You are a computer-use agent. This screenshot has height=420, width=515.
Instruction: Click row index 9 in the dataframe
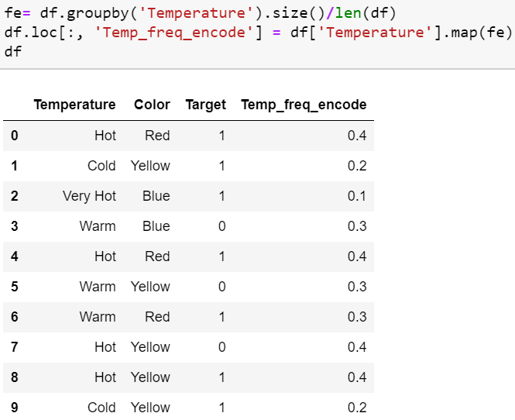15,408
